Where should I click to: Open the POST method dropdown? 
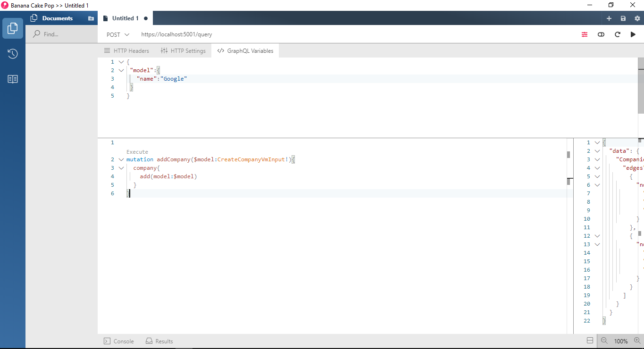(x=117, y=34)
